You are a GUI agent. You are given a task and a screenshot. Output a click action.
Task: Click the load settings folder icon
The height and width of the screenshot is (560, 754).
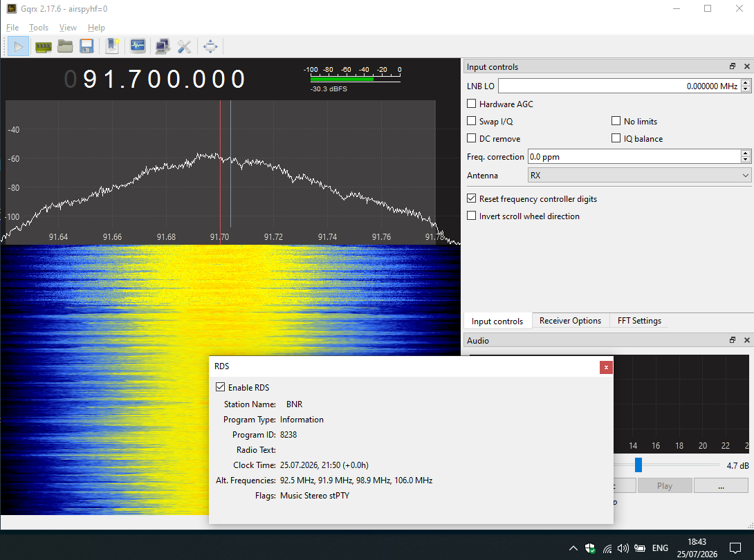click(65, 46)
